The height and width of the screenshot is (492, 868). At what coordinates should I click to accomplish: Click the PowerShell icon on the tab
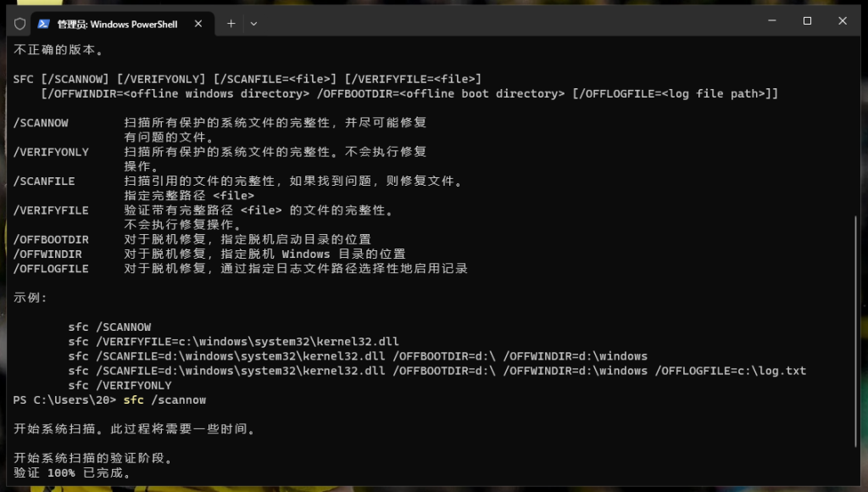click(44, 24)
